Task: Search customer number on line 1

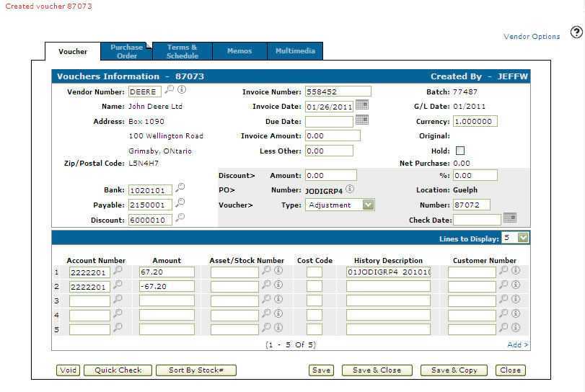Action: coord(503,270)
